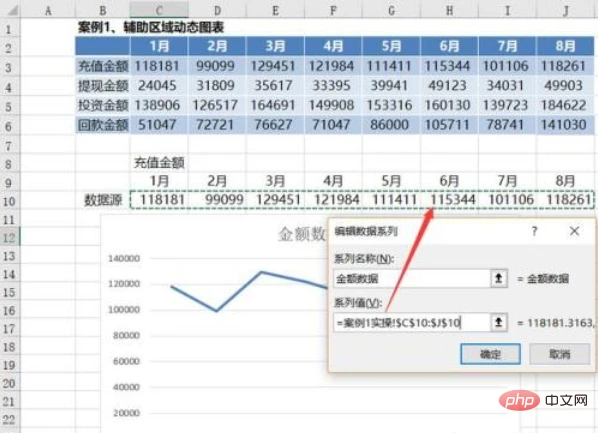Click the 80000 axis label
This screenshot has width=598, height=433.
pos(126,336)
